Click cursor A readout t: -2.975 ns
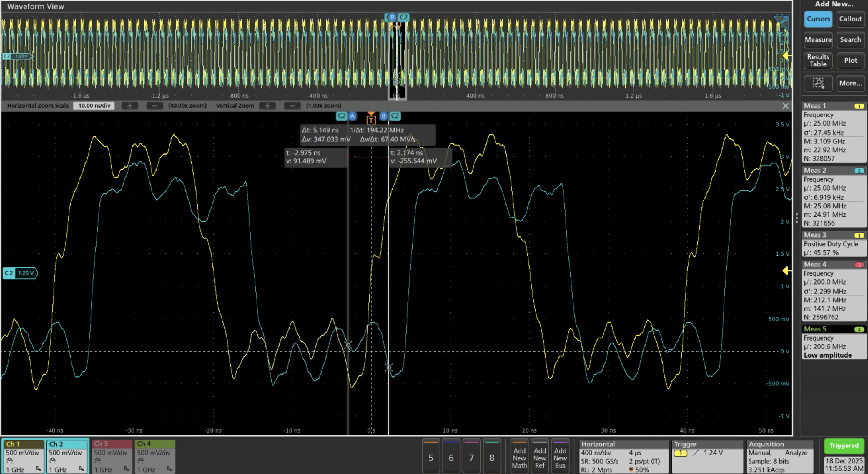 [x=316, y=157]
